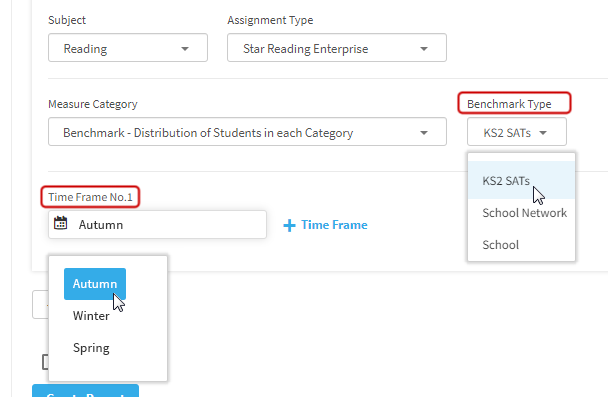Image resolution: width=608 pixels, height=397 pixels.
Task: Open the Measure Category dropdown
Action: [247, 132]
